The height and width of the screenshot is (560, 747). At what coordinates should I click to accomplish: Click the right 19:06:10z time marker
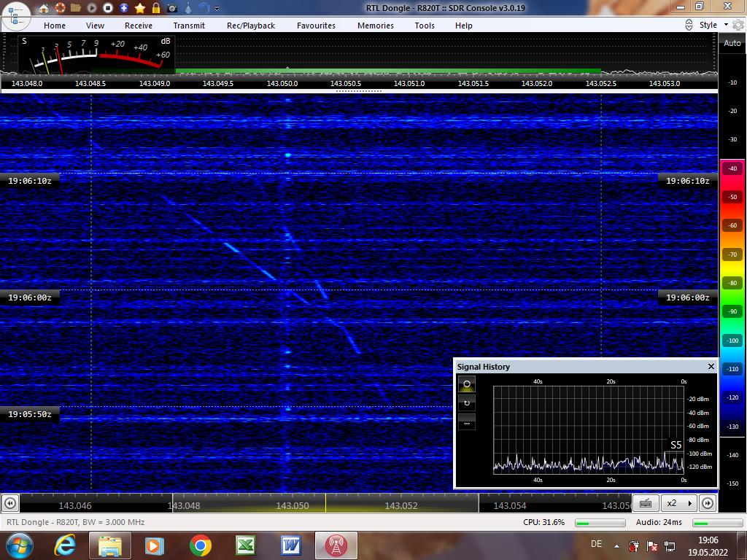(687, 181)
